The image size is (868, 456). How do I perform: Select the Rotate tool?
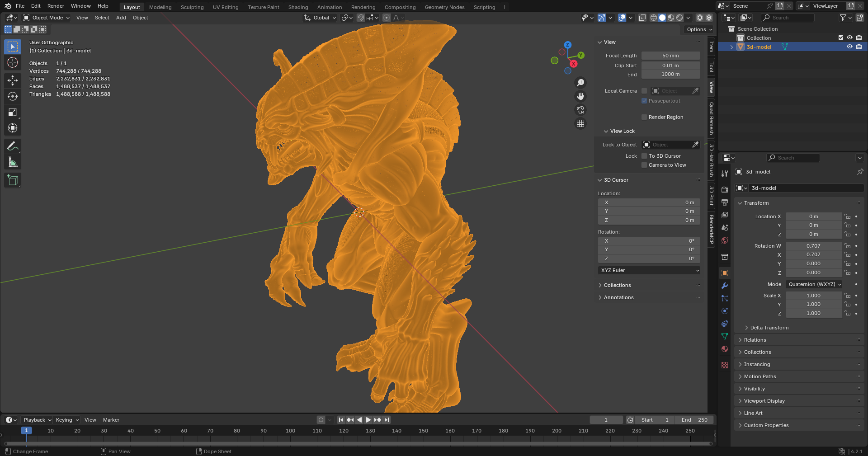point(13,96)
